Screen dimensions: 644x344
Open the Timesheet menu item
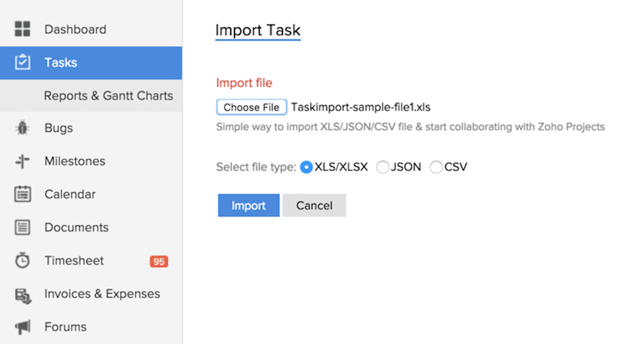pyautogui.click(x=74, y=260)
